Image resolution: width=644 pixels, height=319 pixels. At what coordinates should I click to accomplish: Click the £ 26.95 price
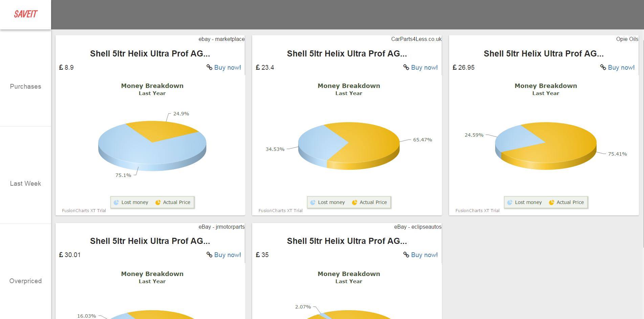coord(464,67)
